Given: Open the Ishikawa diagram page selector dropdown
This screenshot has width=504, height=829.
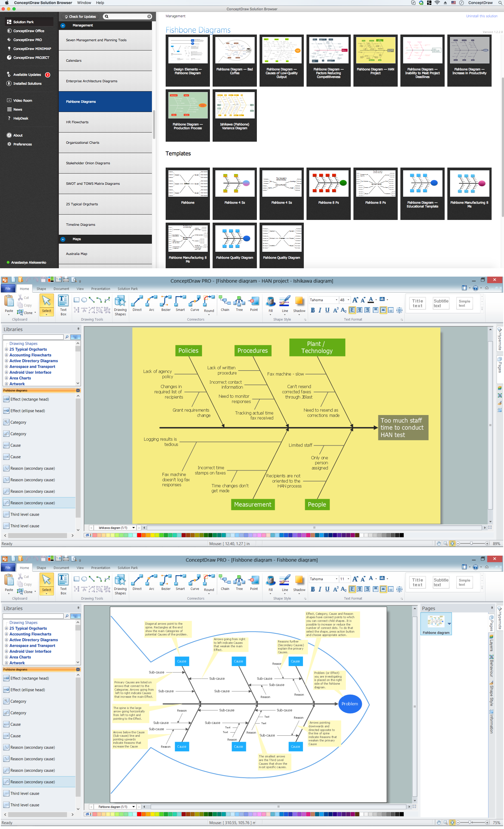Looking at the screenshot, I should point(134,528).
